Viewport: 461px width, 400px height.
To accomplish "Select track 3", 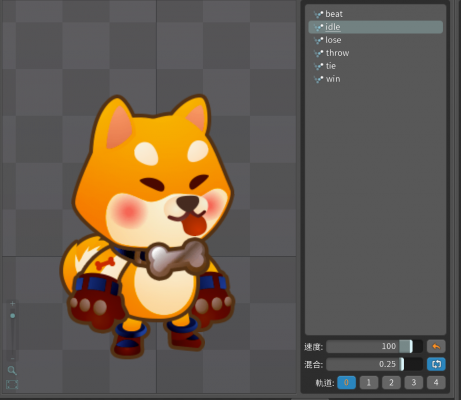I will 413,382.
